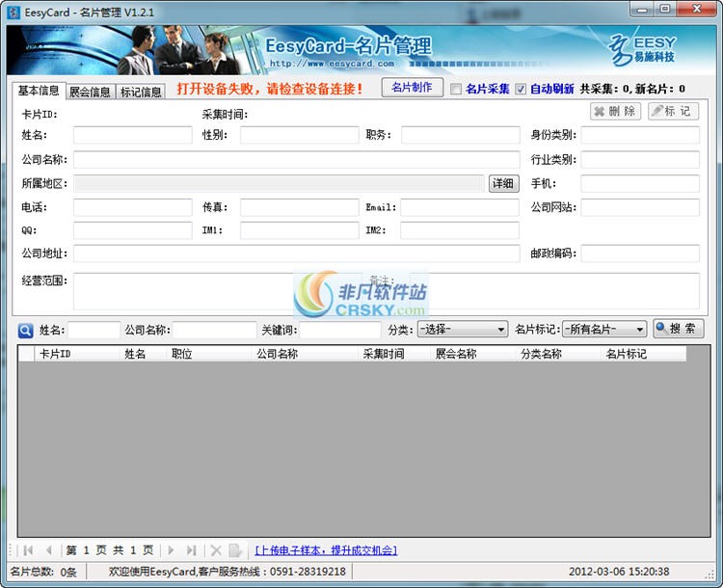Sort by 名片标记 column header

click(644, 354)
